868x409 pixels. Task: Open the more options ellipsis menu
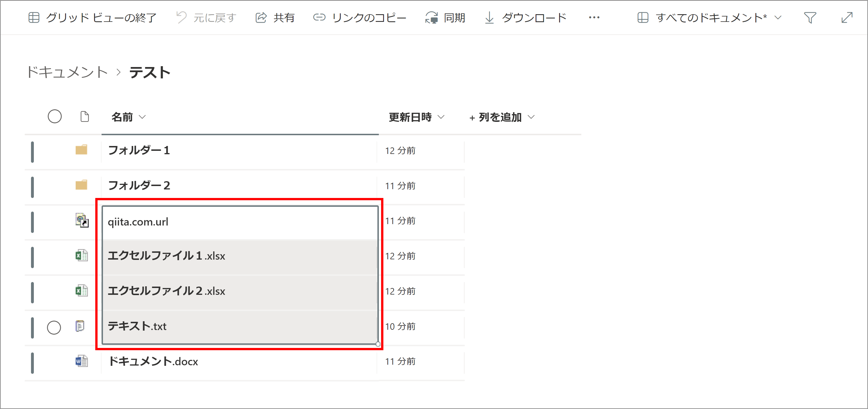[x=594, y=18]
